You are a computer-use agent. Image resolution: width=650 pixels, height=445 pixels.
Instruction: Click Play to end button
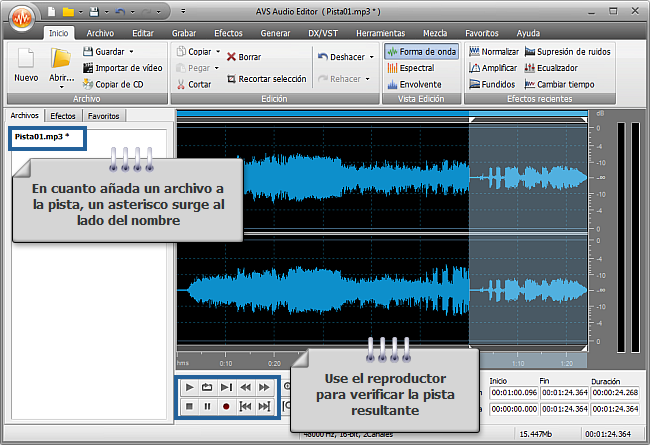[227, 387]
